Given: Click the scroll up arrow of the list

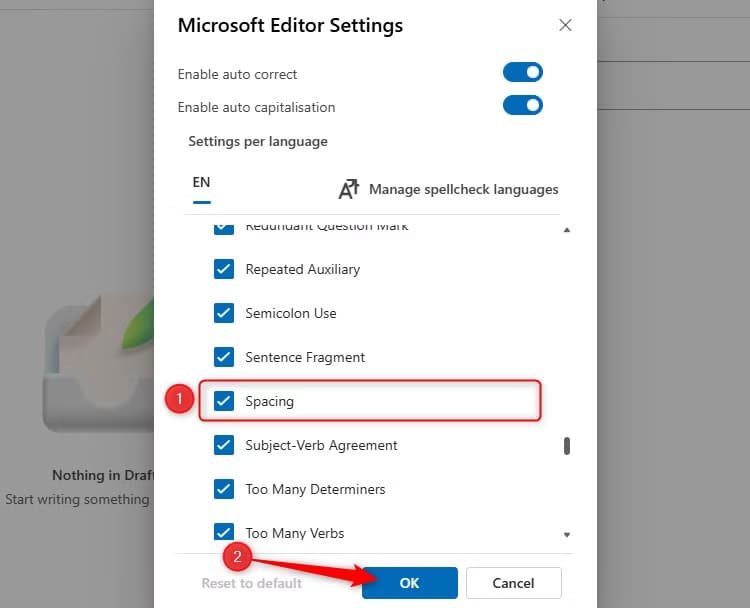Looking at the screenshot, I should (567, 230).
